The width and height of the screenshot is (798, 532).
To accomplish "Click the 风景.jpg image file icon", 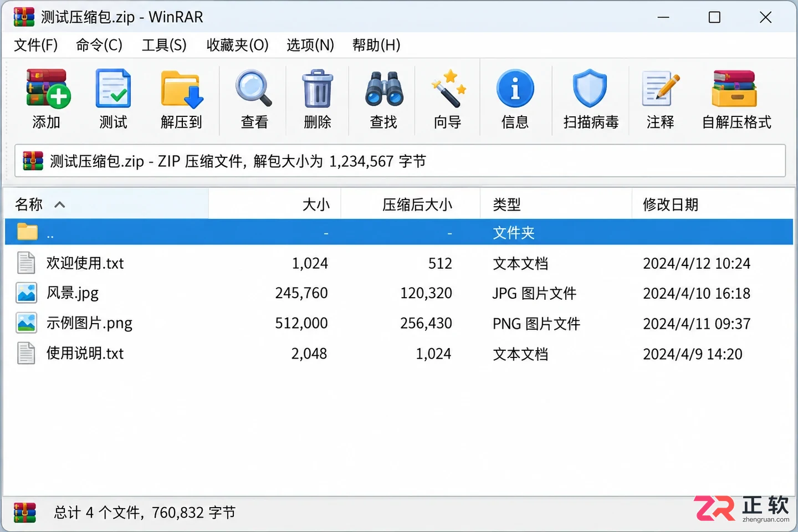I will 27,293.
